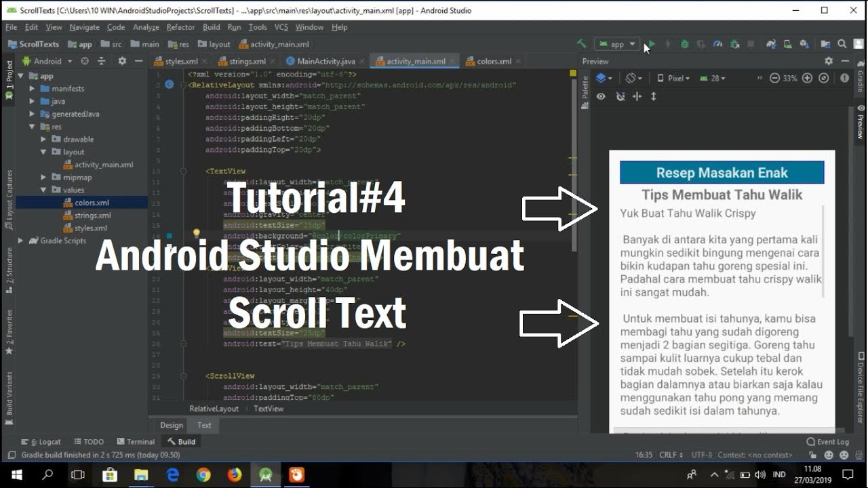Open the Android project view dropdown
This screenshot has height=488, width=868.
point(47,61)
